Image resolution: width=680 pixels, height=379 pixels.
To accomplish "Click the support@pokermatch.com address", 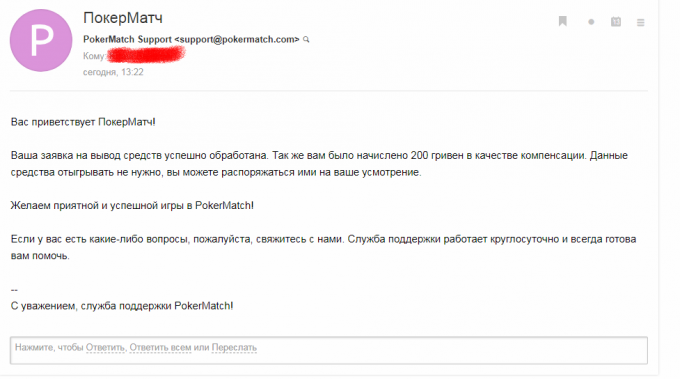I will pos(237,39).
